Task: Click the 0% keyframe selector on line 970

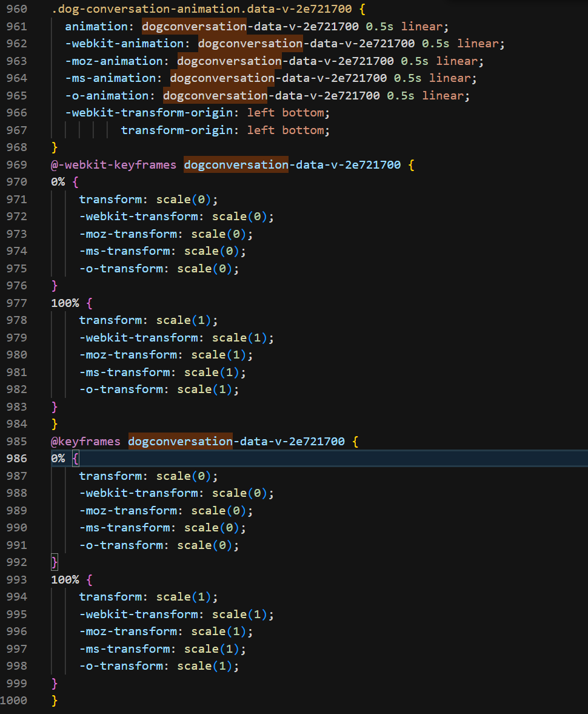Action: (58, 182)
